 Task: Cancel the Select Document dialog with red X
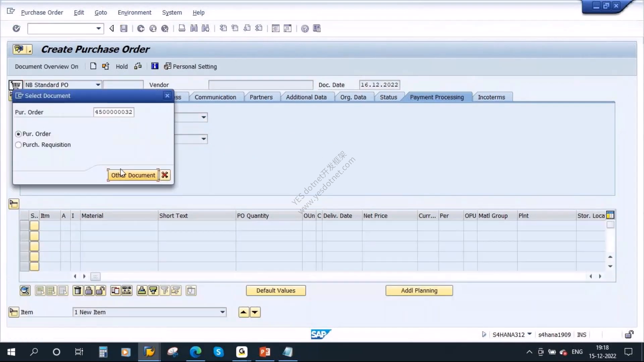point(165,175)
